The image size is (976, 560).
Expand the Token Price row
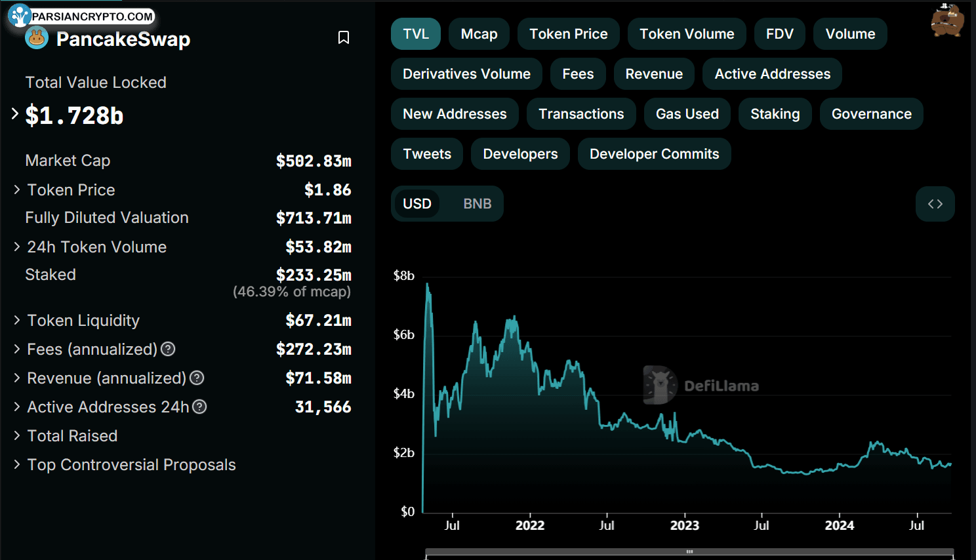(x=17, y=190)
